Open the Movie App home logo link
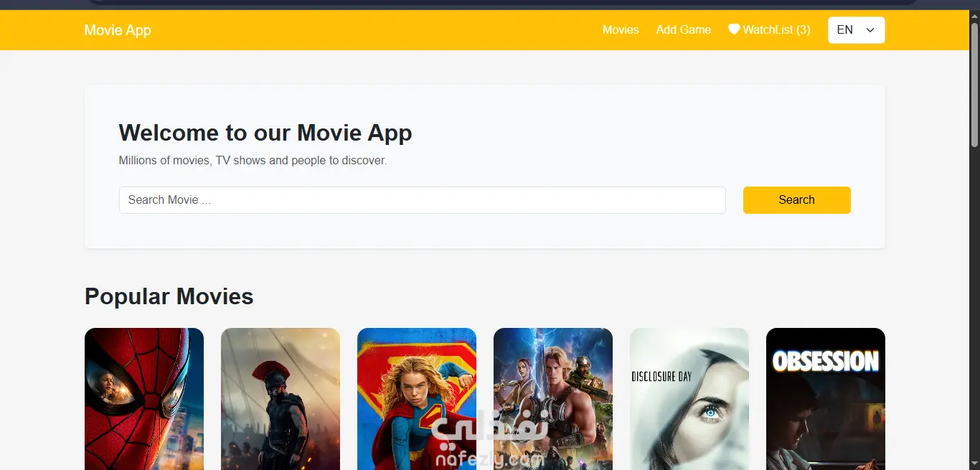Screen dimensions: 980x470 click(x=118, y=30)
